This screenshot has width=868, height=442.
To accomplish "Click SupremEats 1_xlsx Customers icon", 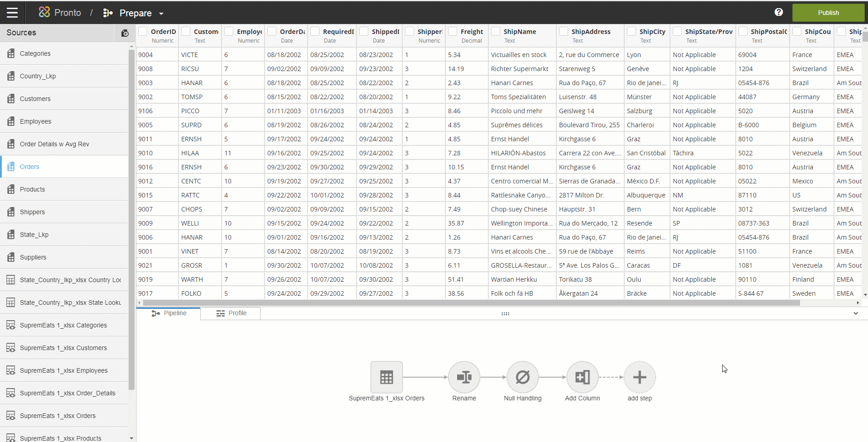I will point(11,348).
